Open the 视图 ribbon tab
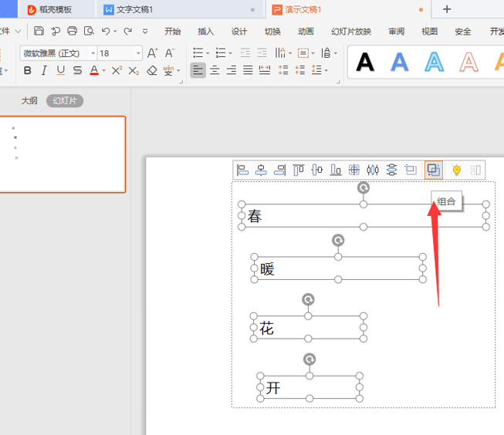The width and height of the screenshot is (504, 435). tap(429, 32)
